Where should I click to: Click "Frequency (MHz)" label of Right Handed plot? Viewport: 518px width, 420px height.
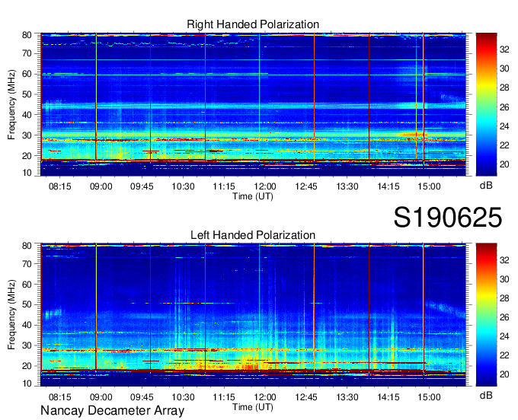tap(11, 104)
